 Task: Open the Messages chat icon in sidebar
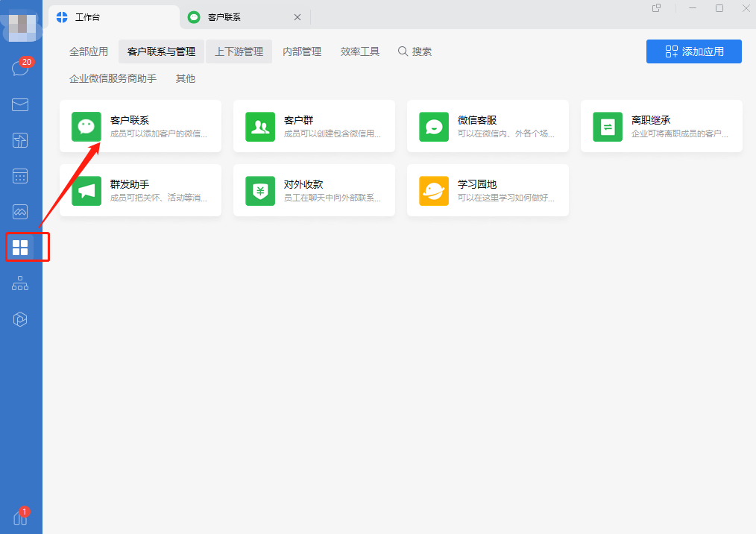[20, 69]
